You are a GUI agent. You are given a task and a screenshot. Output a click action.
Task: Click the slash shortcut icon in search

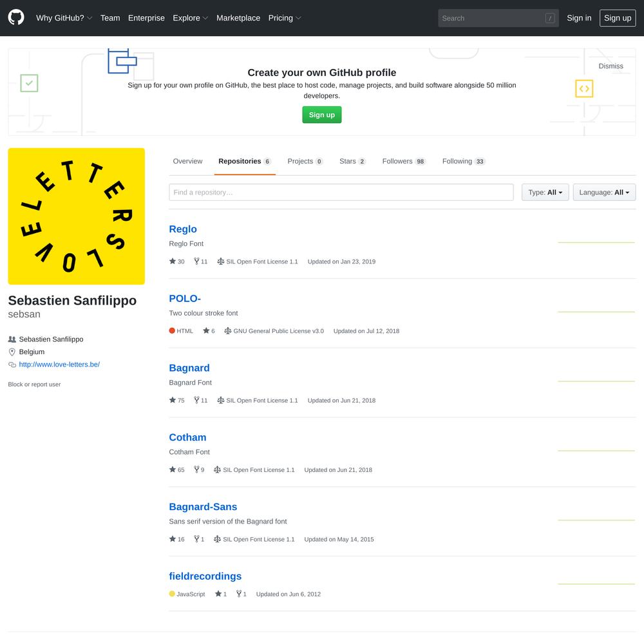(550, 18)
